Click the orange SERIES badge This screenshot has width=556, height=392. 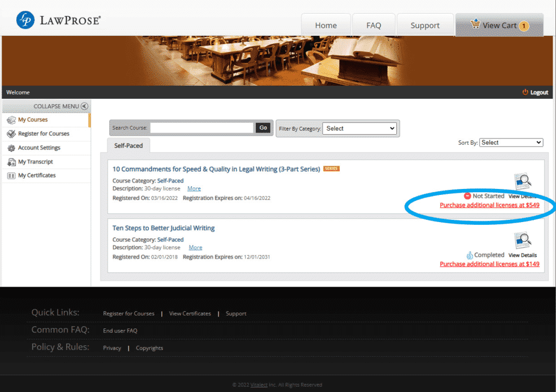coord(332,169)
